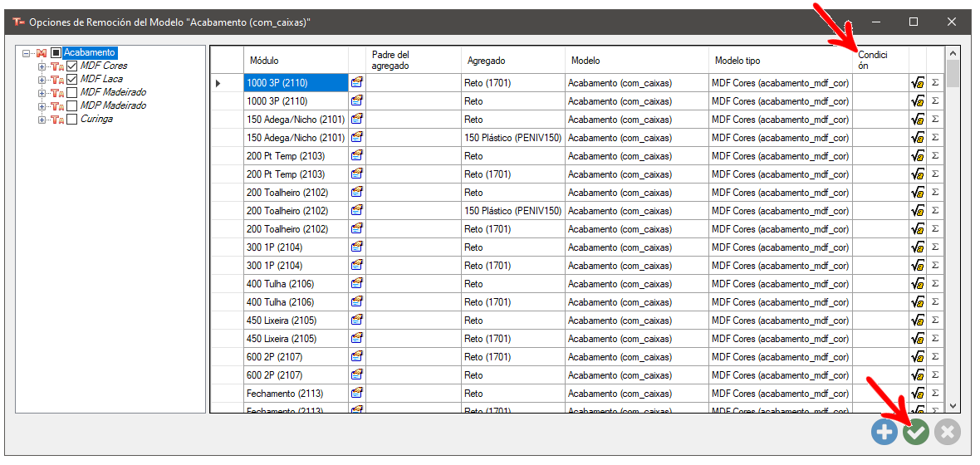
Task: Select the '150 Plástico (PENIV150)' cell in 150 Adega/Nicho row
Action: pyautogui.click(x=513, y=138)
